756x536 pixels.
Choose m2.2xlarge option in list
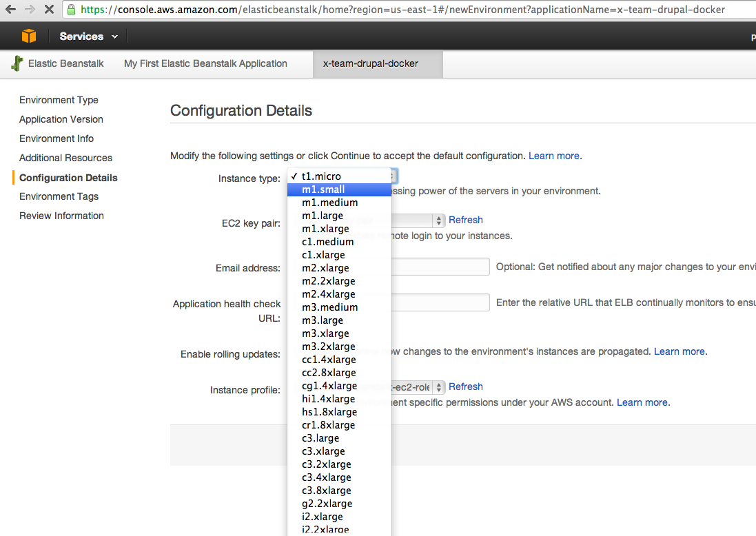point(339,281)
